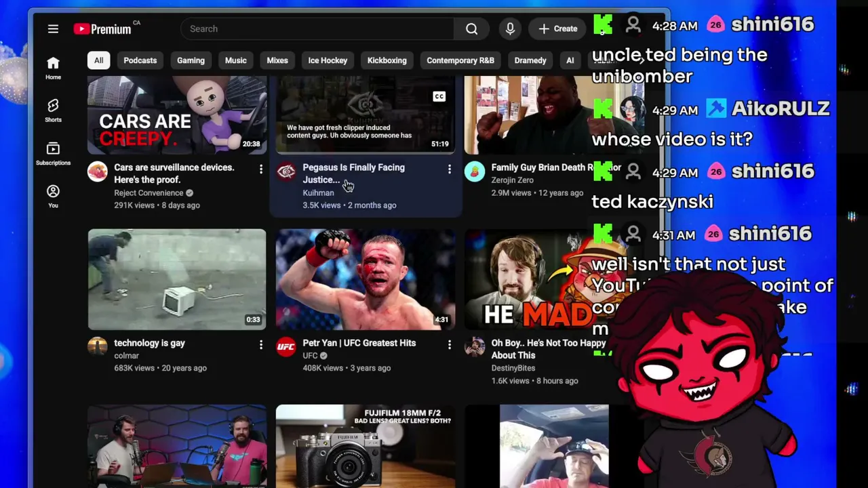Open more options for Pegasus video
The width and height of the screenshot is (868, 488).
449,169
